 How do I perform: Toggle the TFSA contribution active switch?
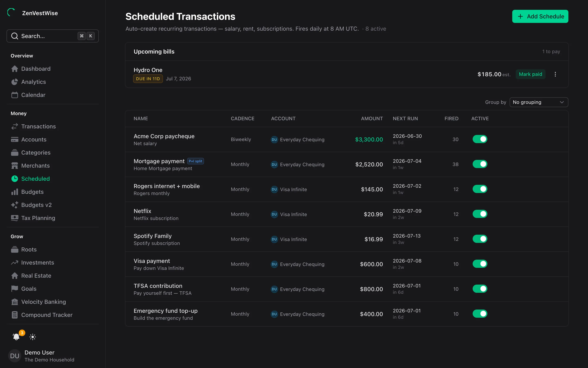[480, 289]
